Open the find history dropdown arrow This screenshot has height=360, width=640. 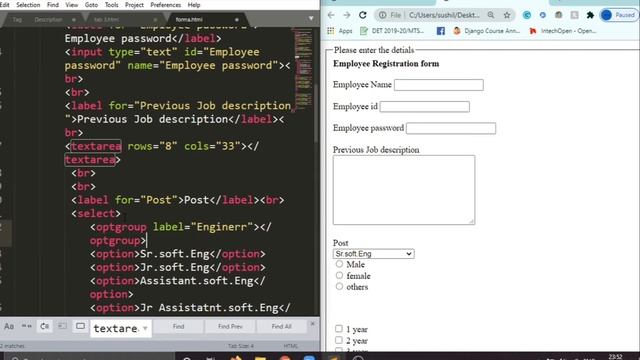[145, 328]
